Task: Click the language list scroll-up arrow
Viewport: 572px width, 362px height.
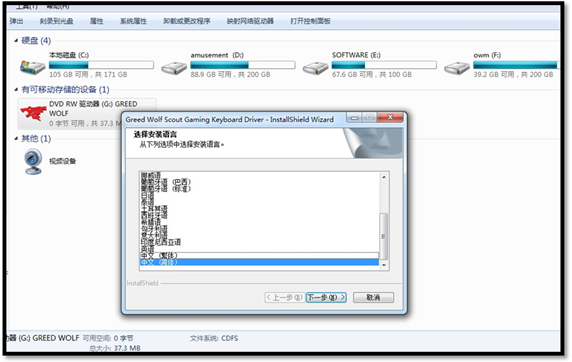Action: (x=384, y=177)
